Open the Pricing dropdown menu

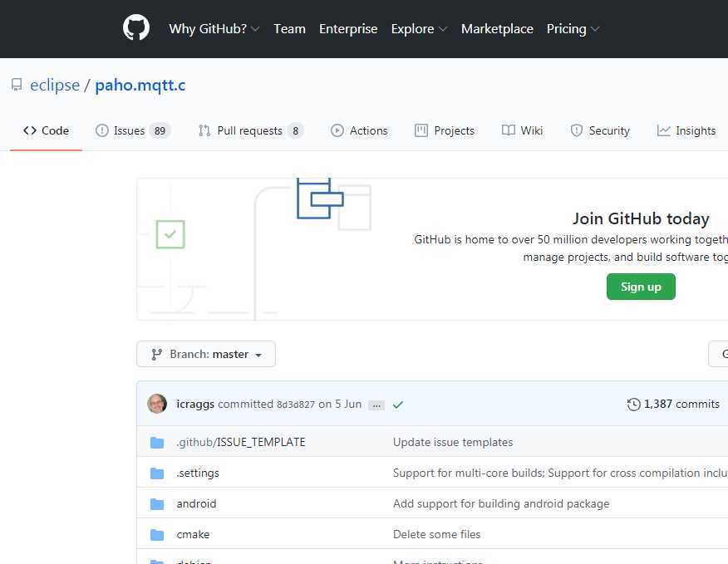click(x=573, y=29)
